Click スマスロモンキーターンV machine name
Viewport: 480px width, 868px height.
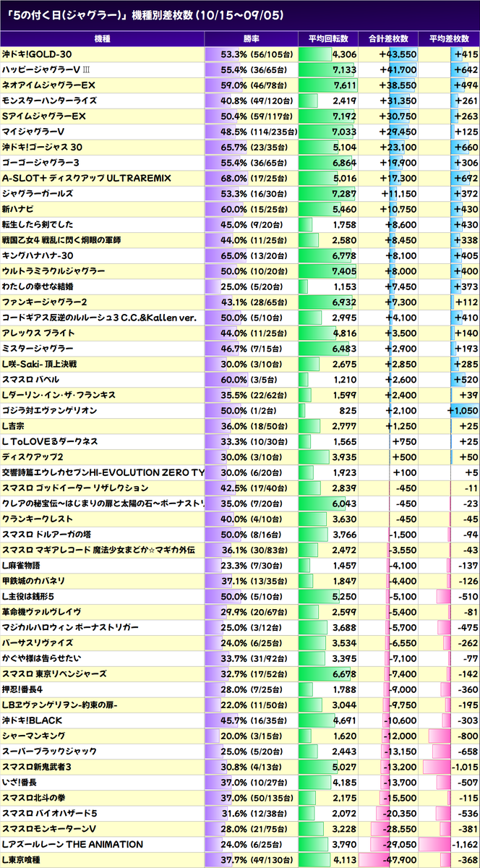[x=49, y=828]
